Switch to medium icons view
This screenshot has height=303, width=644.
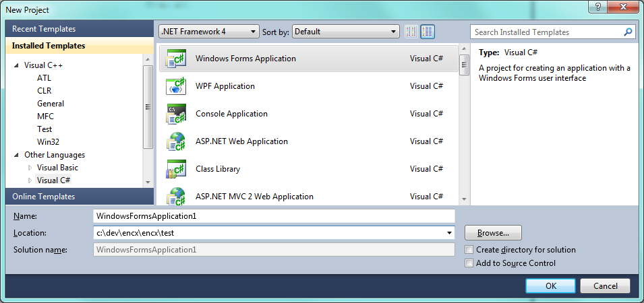(428, 32)
